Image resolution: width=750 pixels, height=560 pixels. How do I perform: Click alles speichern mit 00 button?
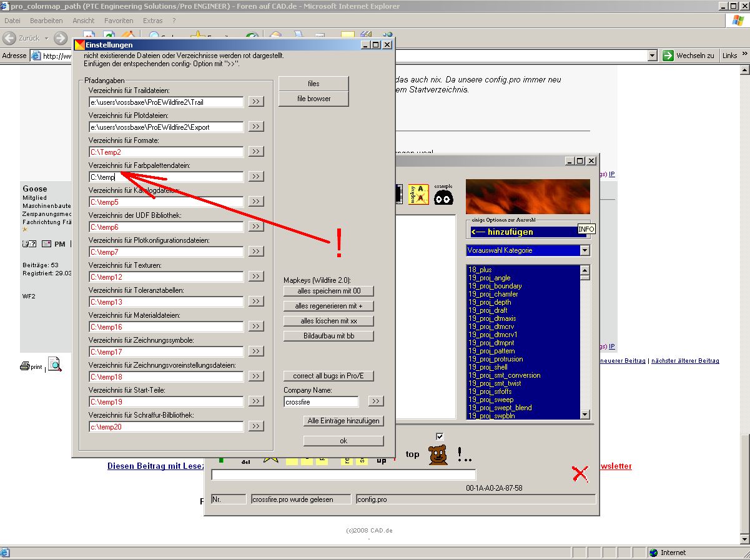(329, 291)
